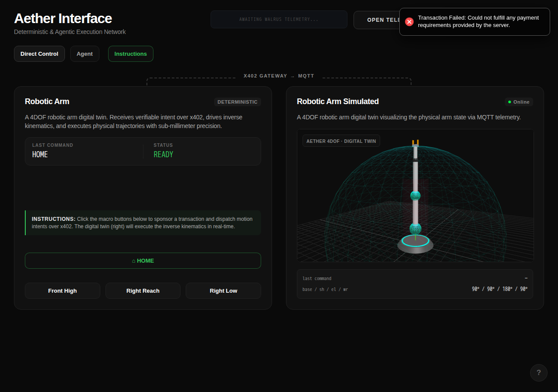Click the Aether 4DOF Digital Twin label
Viewport: 558px width, 392px height.
point(341,141)
